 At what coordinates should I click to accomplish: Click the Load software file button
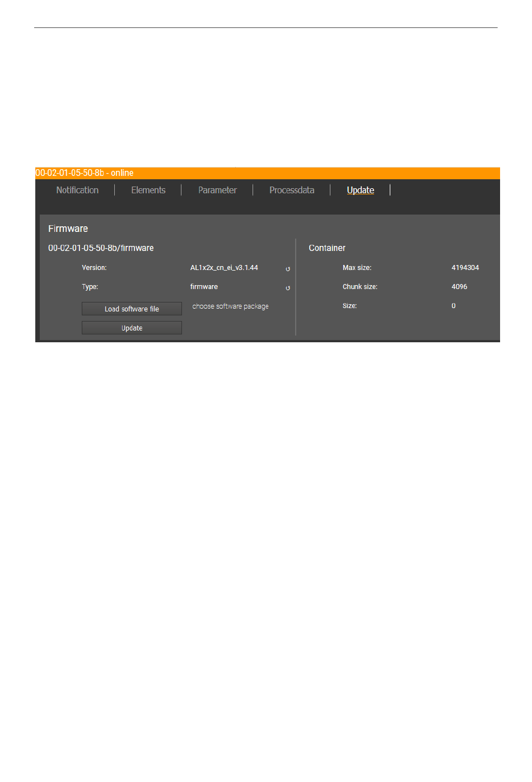click(132, 309)
